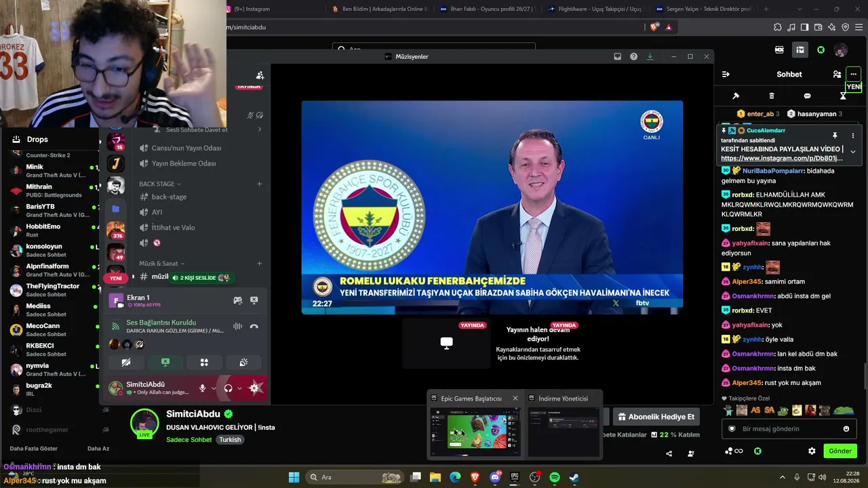Open the Windows Start menu
This screenshot has width=868, height=488.
coord(294,477)
